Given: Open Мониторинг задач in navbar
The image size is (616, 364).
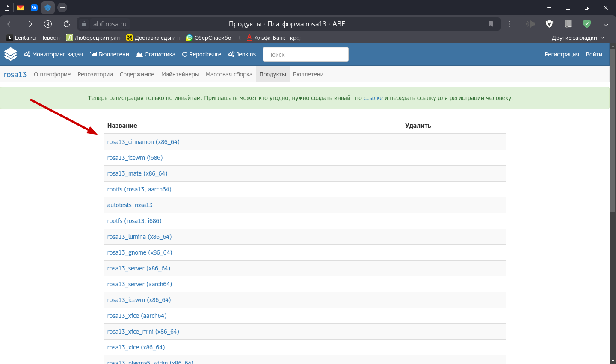Looking at the screenshot, I should tap(53, 54).
